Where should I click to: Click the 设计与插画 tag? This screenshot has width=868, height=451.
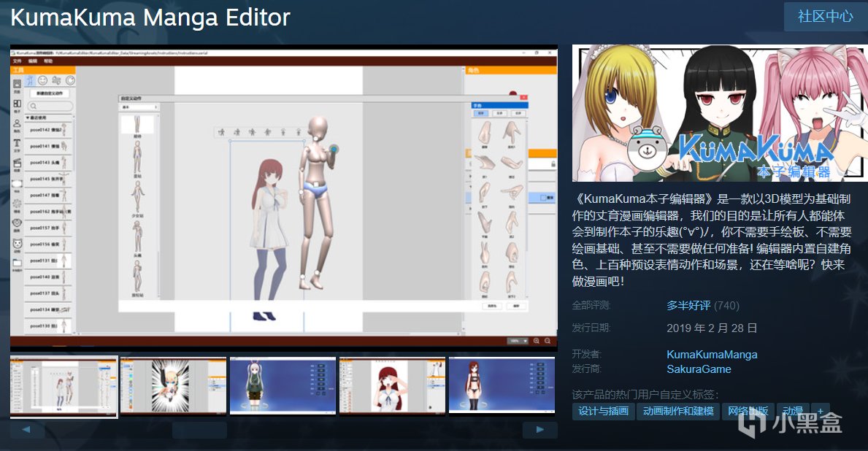pyautogui.click(x=604, y=411)
